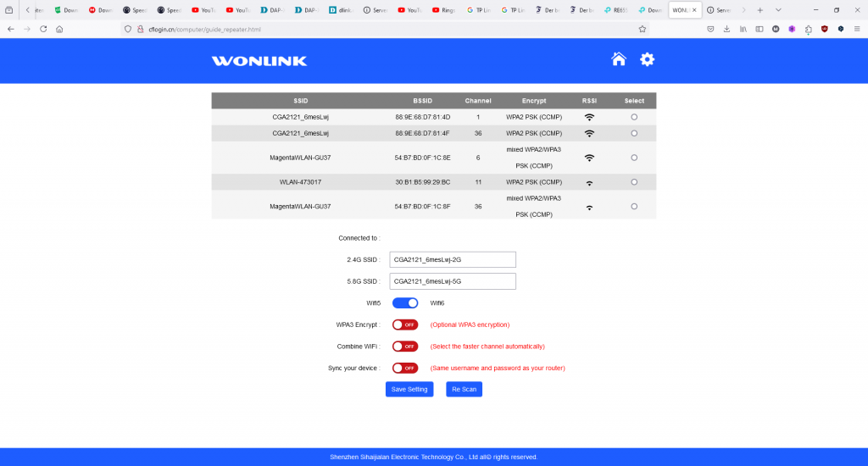
Task: Switch to the dlink tab
Action: click(x=341, y=10)
